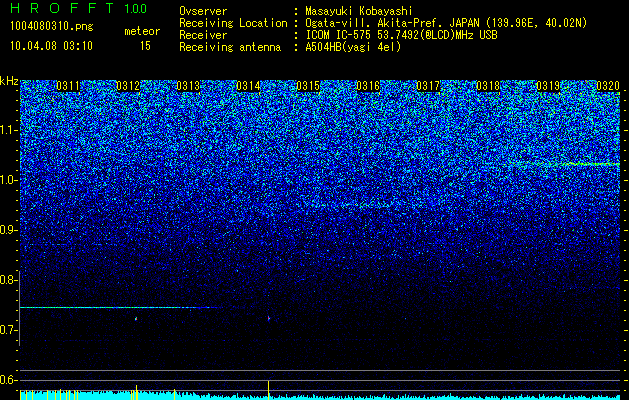Click the red meteor echo dot near 0314
Screen dimensions: 629x400
click(x=269, y=319)
